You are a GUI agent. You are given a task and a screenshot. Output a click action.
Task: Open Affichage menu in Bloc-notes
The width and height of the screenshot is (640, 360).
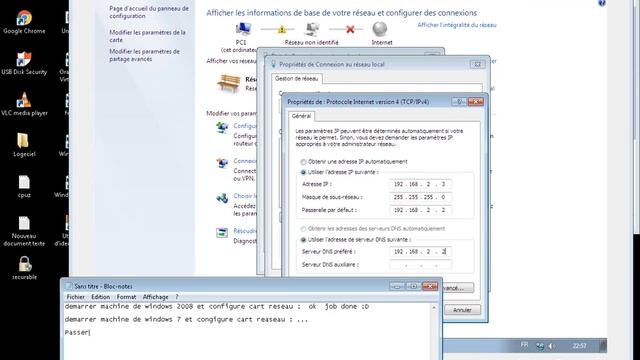tap(156, 297)
